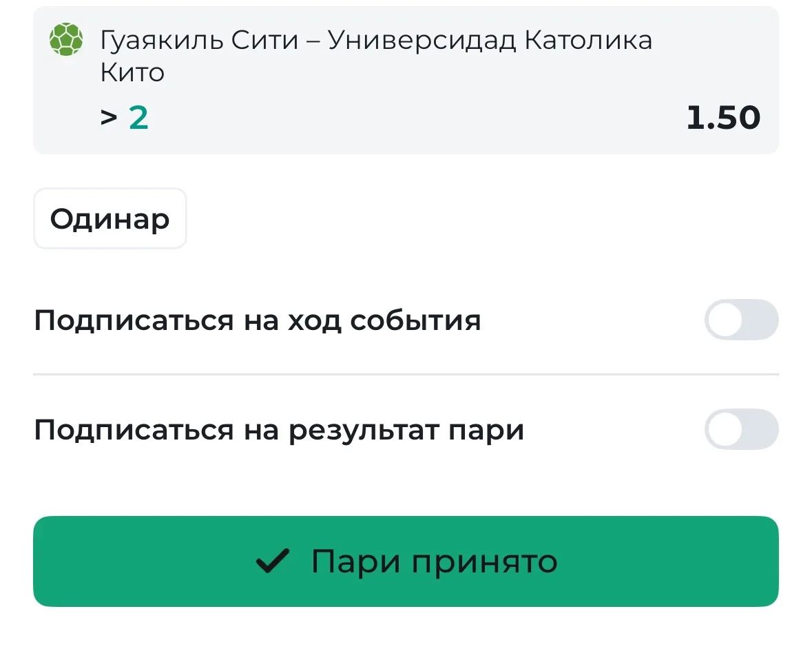Open the Гуаякиль Сити match title
Screen dimensions: 812x651
click(x=199, y=40)
